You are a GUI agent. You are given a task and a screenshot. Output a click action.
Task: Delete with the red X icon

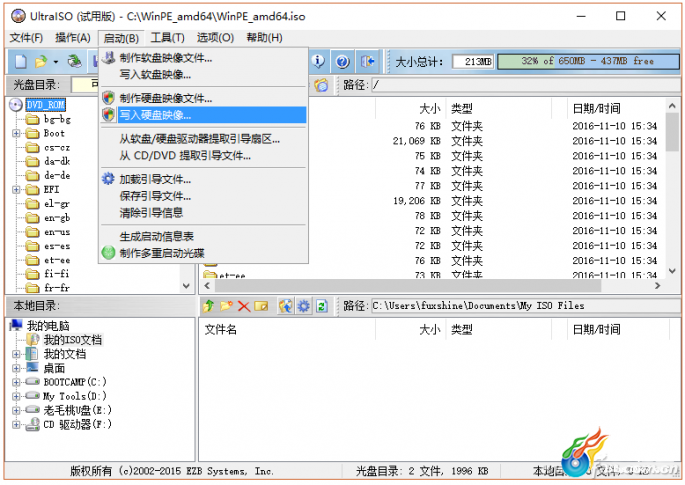pos(244,306)
